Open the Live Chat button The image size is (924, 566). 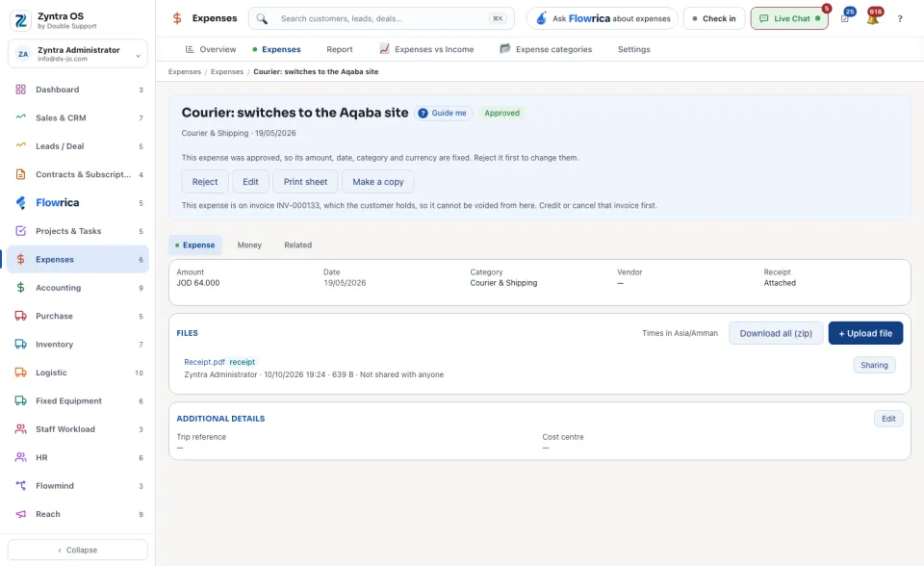pos(789,18)
